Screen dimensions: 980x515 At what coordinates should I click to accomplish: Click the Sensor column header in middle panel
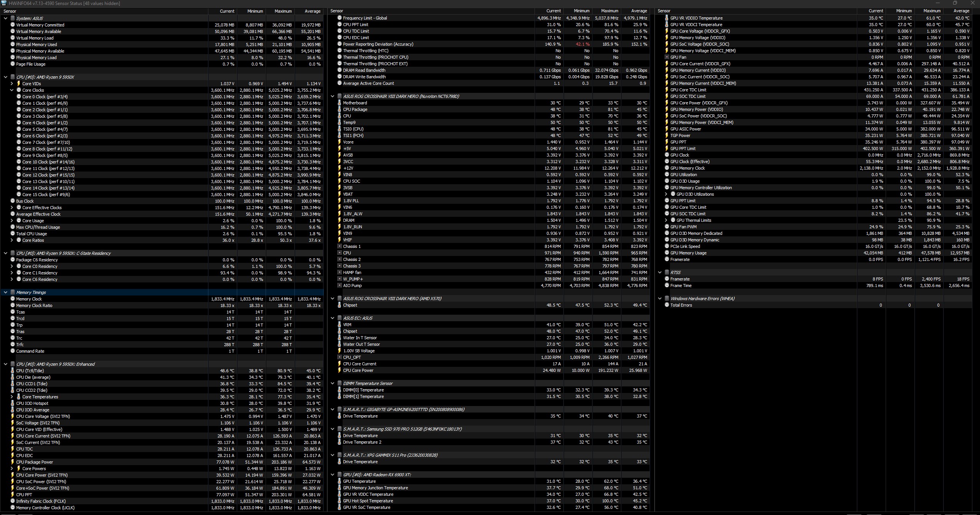[x=337, y=11]
